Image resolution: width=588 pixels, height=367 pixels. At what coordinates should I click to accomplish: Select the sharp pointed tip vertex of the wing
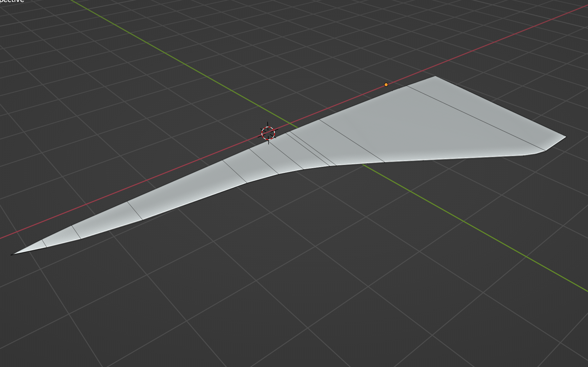[x=12, y=255]
